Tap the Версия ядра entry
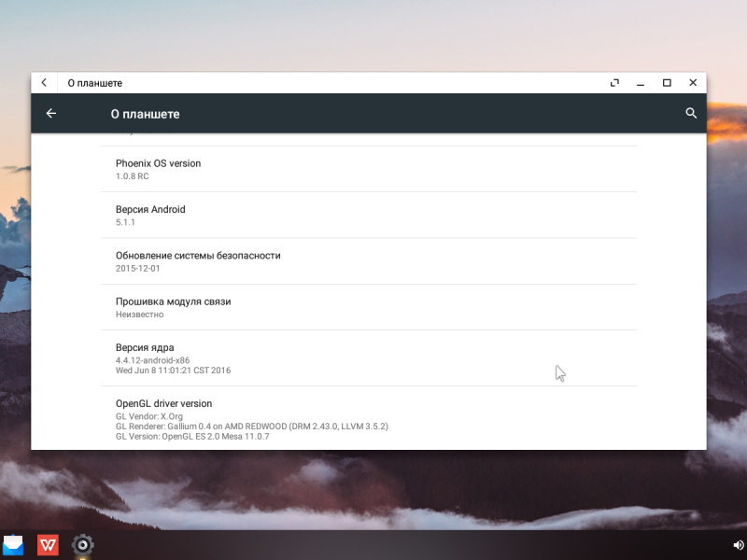The image size is (747, 560). click(x=369, y=358)
